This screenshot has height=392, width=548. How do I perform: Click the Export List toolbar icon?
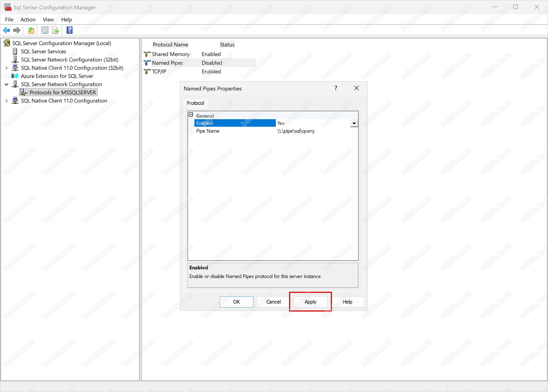tap(56, 30)
